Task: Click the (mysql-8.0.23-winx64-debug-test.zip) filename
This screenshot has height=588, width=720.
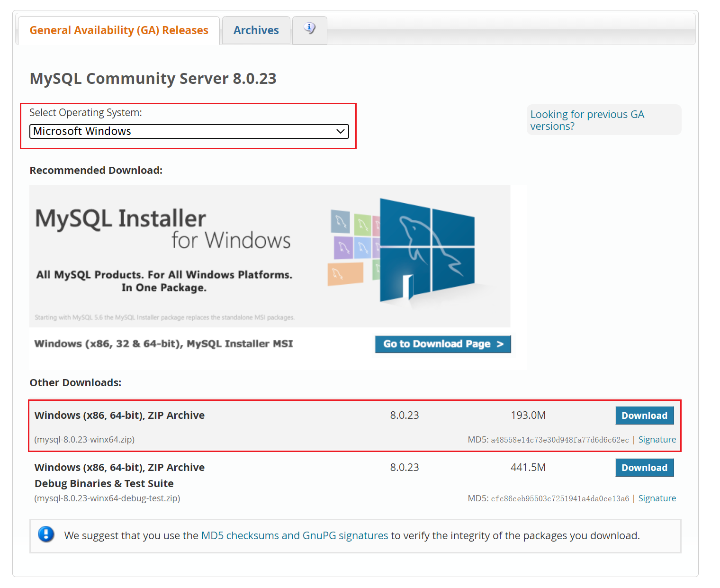Action: click(x=107, y=498)
